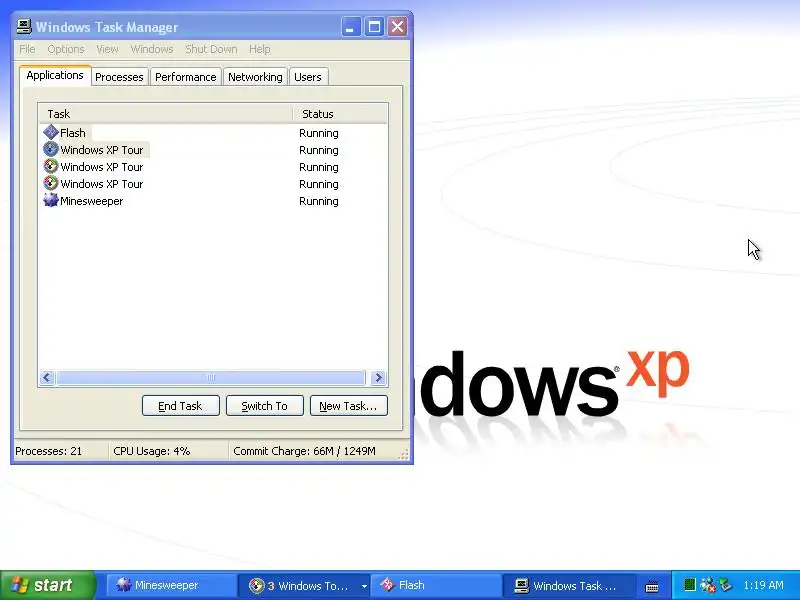Viewport: 800px width, 600px height.
Task: Open the View menu
Action: click(107, 49)
